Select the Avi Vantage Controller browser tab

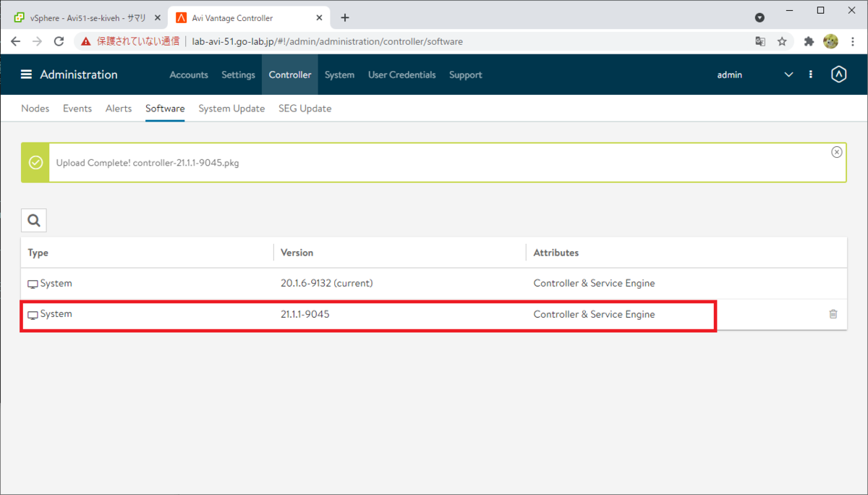pos(249,18)
